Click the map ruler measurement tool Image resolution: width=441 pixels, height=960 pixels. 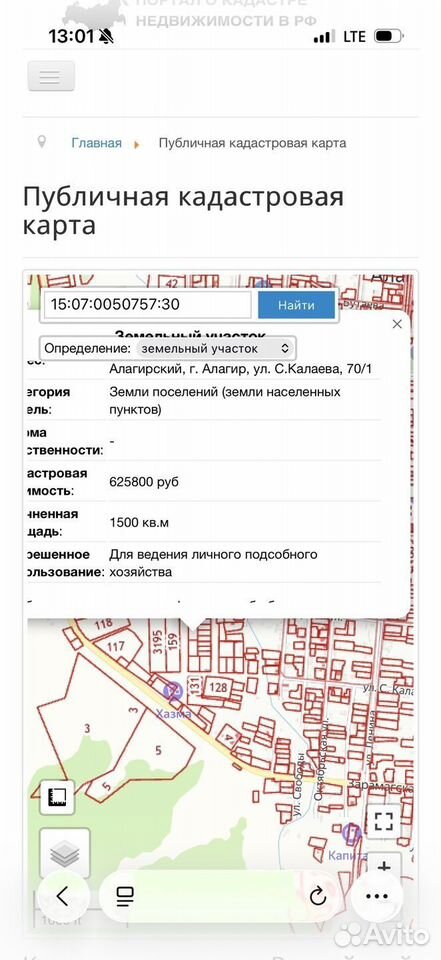tap(57, 797)
